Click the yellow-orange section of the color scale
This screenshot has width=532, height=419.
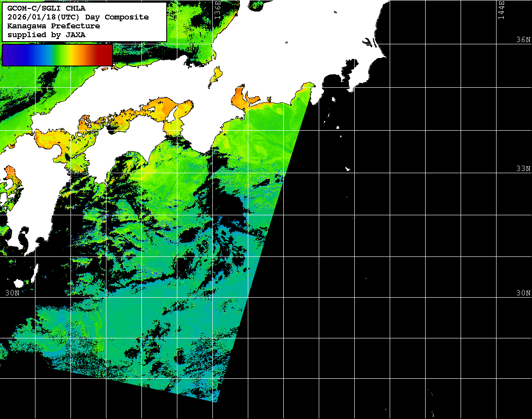(x=78, y=55)
